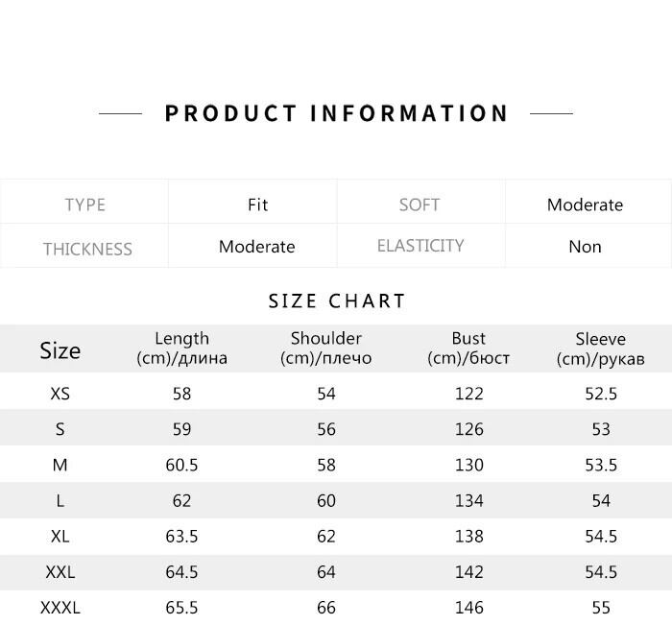
Task: Select the Length (cm) column header
Action: coord(181,349)
